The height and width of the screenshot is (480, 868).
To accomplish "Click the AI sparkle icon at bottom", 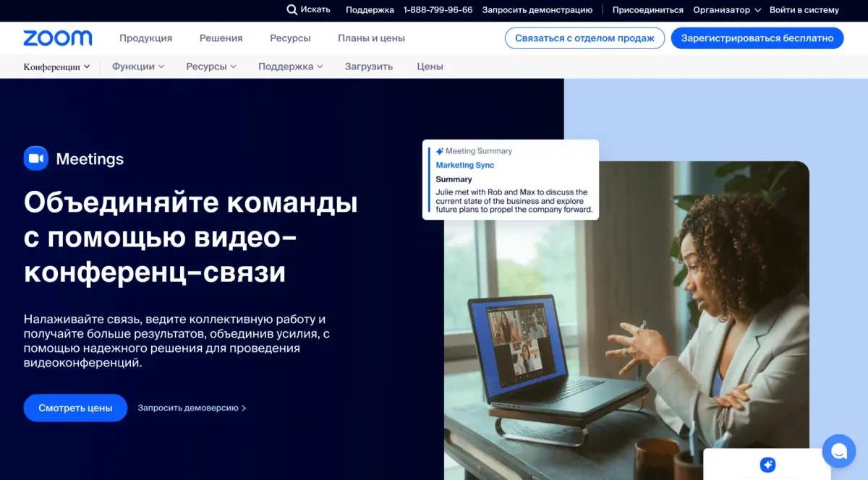I will point(767,465).
